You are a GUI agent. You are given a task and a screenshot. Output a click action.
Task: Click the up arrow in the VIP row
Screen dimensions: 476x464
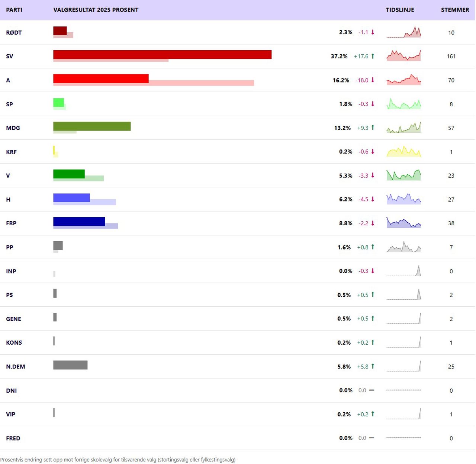(x=373, y=414)
